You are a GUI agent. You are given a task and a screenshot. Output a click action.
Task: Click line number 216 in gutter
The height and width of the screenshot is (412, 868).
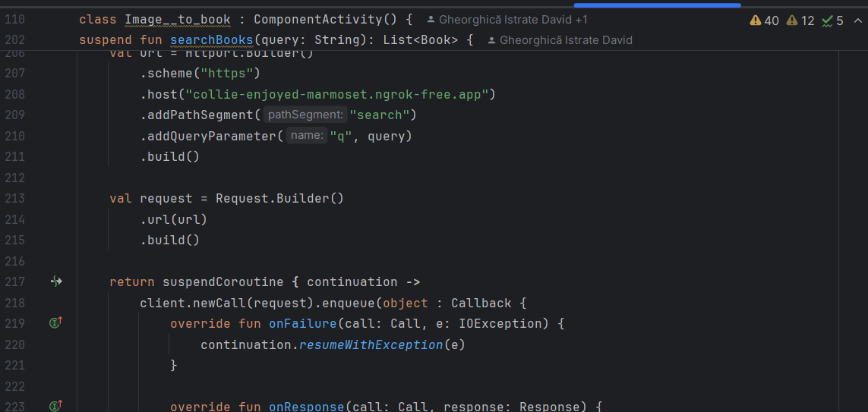[15, 261]
